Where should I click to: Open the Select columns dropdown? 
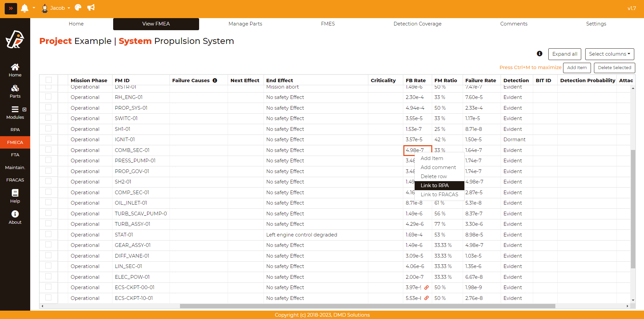point(609,54)
